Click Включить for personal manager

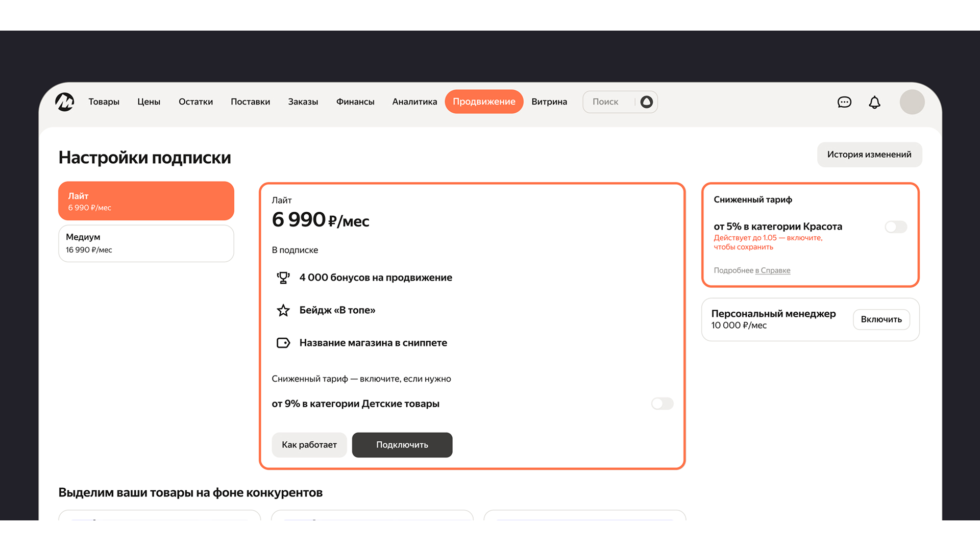tap(881, 319)
